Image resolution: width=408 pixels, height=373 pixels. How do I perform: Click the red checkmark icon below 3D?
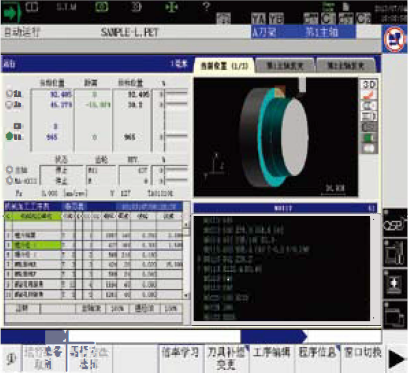point(369,95)
